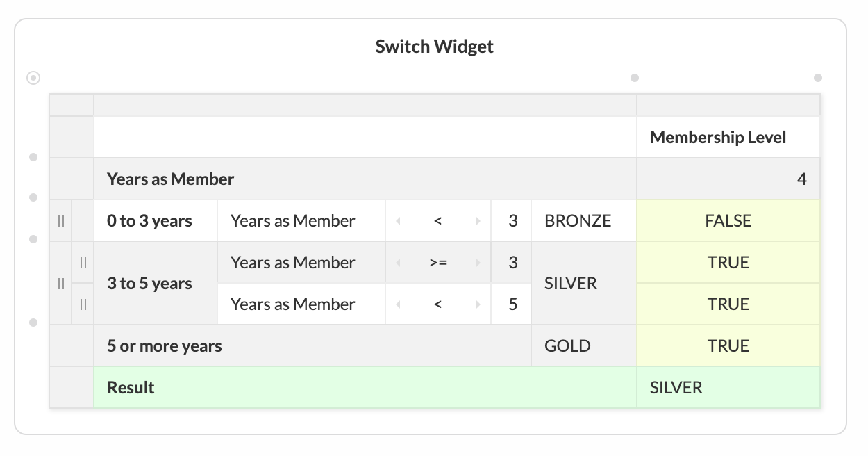Viewport: 868px width, 456px height.
Task: Click the radio circle at widget's top-left corner
Action: 33,78
